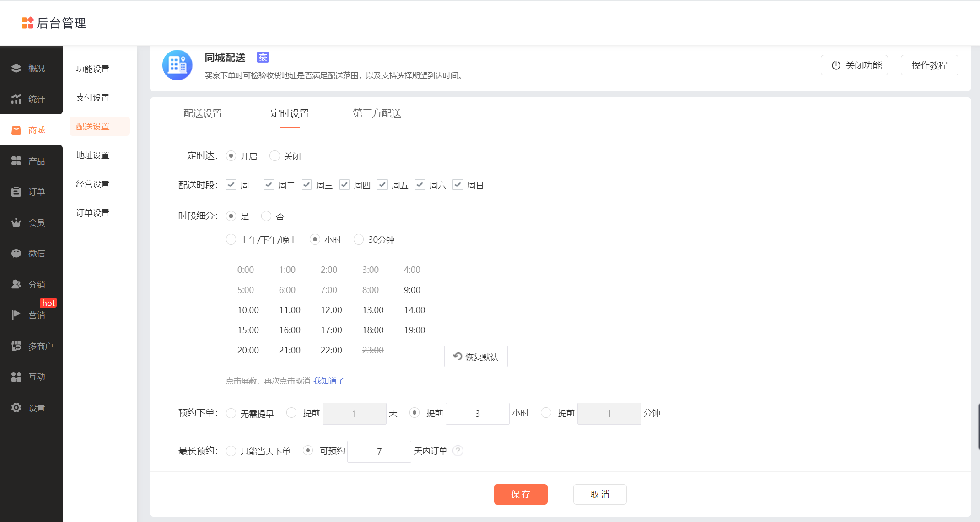The image size is (980, 522).
Task: Click the 我知道了 link
Action: point(329,381)
